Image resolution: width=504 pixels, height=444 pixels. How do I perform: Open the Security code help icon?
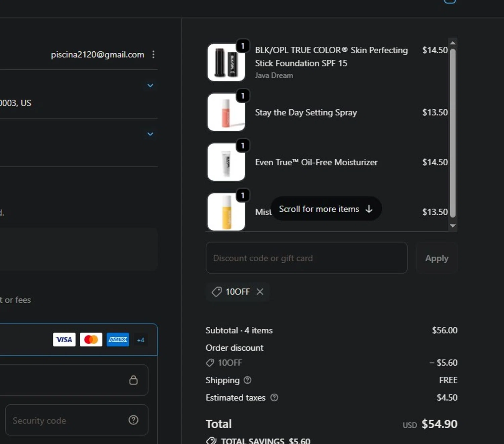tap(133, 420)
